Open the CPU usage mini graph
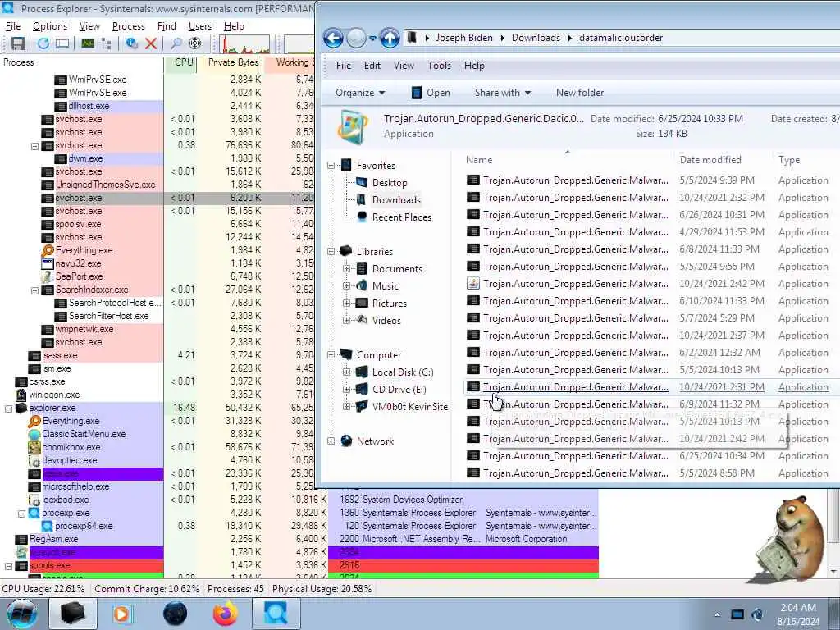 pyautogui.click(x=244, y=44)
